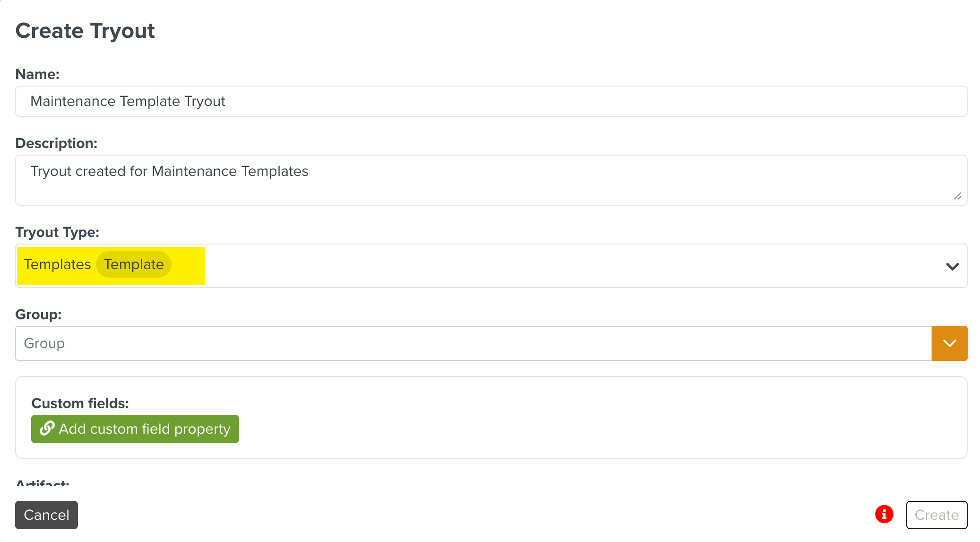Viewport: 980px width, 542px height.
Task: Click the "Custom fields:" section label
Action: 80,403
